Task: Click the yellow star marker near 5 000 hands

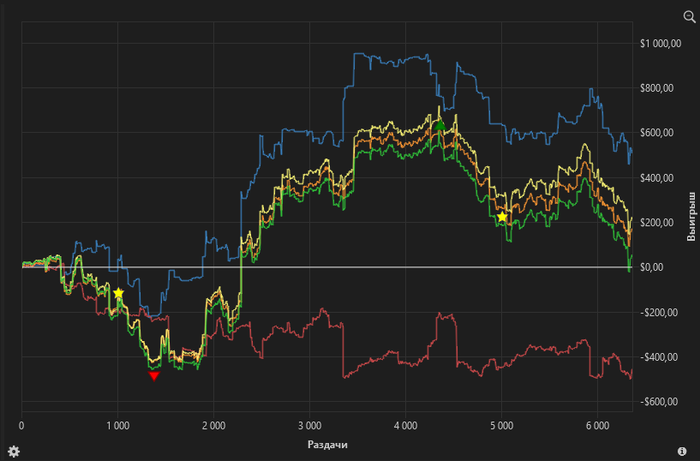Action: click(x=502, y=217)
